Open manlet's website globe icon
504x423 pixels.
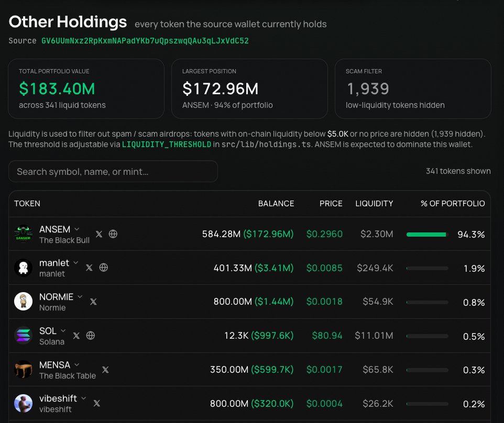pyautogui.click(x=104, y=268)
